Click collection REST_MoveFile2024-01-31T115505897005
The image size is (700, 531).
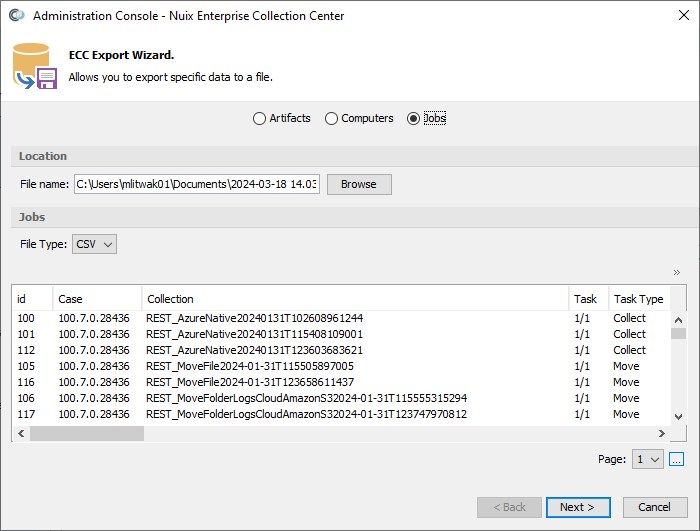250,367
